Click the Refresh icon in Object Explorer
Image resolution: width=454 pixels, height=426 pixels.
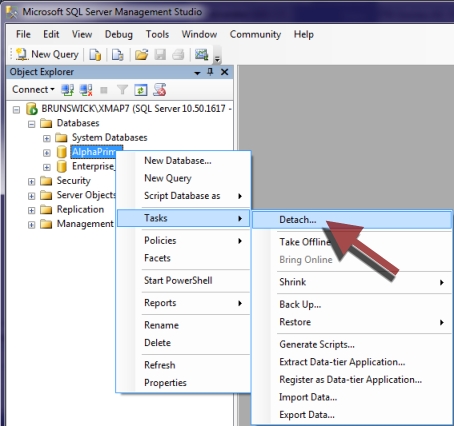coord(141,90)
